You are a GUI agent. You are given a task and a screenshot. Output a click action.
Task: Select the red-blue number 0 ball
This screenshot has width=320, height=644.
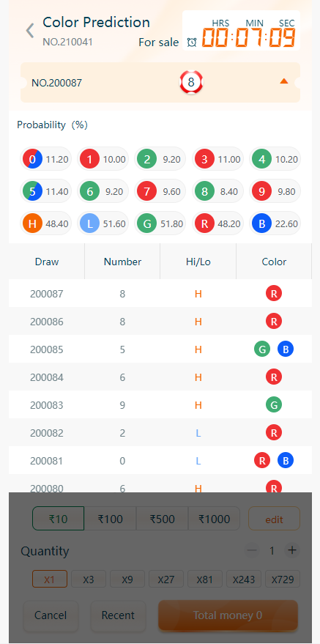(32, 160)
